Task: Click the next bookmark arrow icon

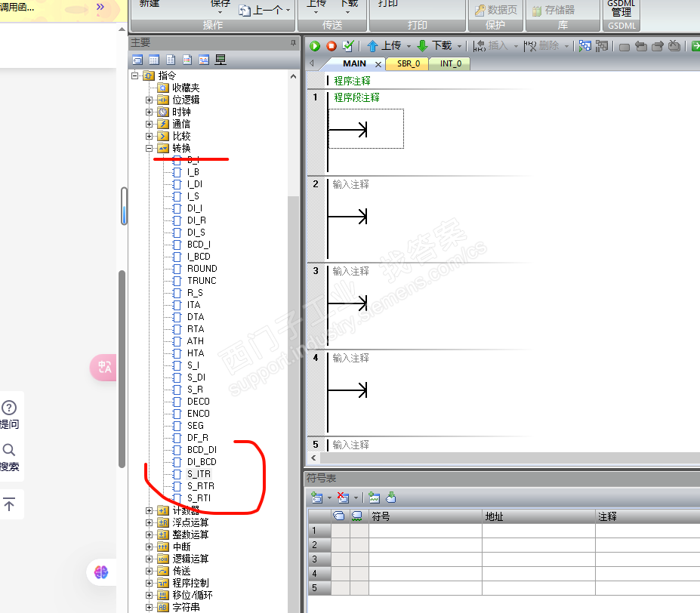Action: click(x=658, y=46)
